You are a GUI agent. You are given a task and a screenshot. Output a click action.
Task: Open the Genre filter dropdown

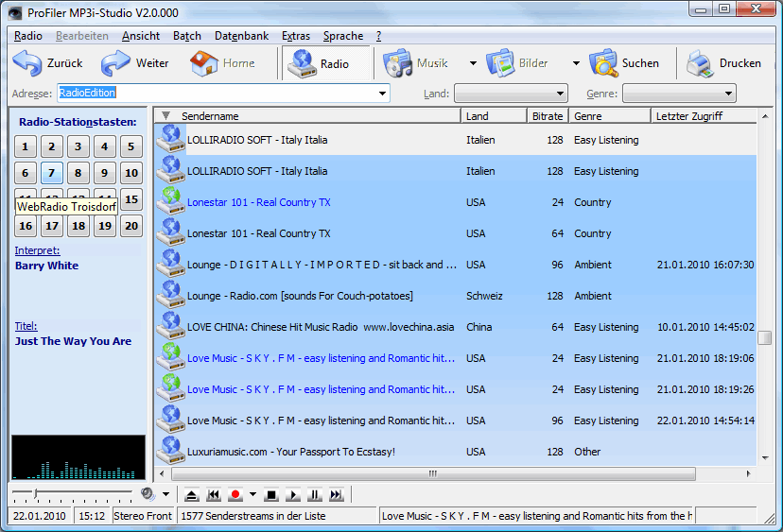tap(728, 94)
